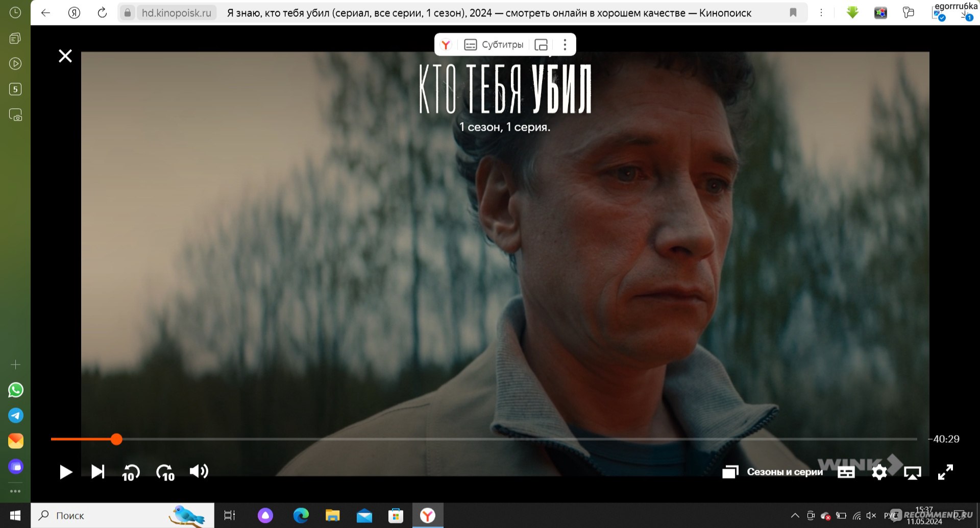Open sidebar more options dots
Viewport: 980px width, 528px height.
click(15, 491)
